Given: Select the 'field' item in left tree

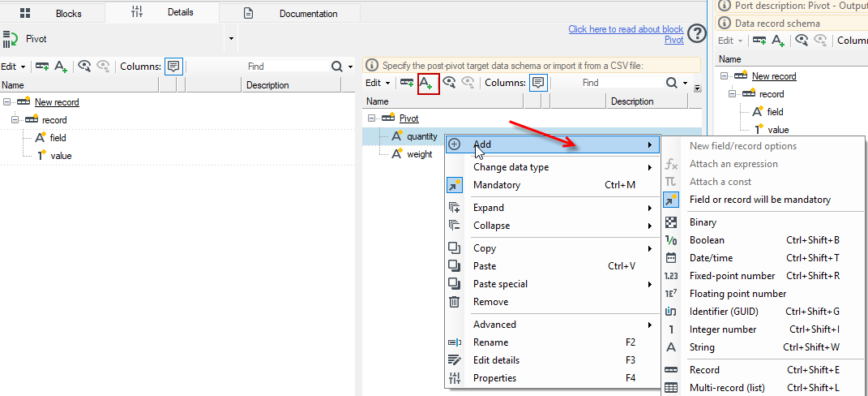Looking at the screenshot, I should (x=58, y=138).
